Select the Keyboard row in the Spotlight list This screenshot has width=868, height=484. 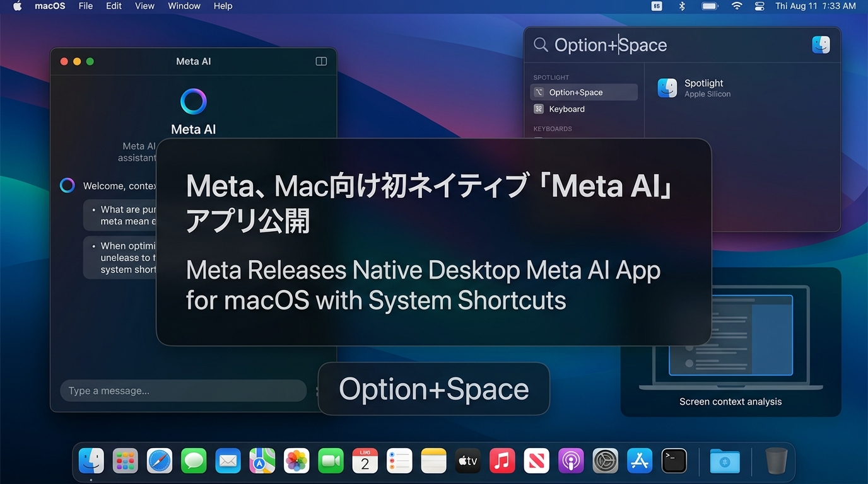584,109
